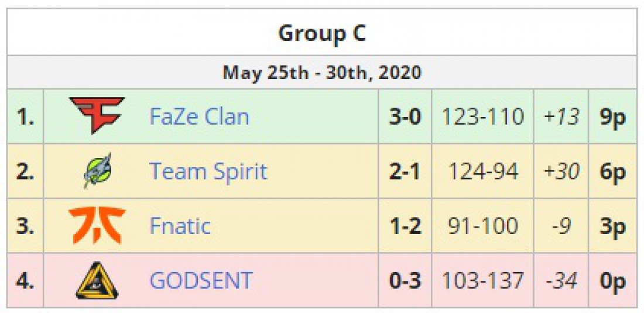This screenshot has height=313, width=644.
Task: Click the orange Fnatic logo
Action: click(x=97, y=226)
